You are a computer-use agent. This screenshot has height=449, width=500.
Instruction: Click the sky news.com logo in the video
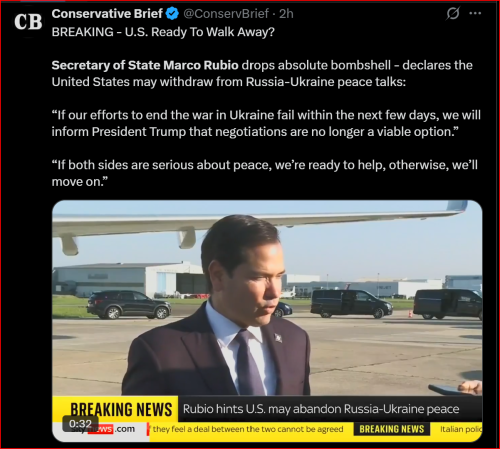point(104,429)
